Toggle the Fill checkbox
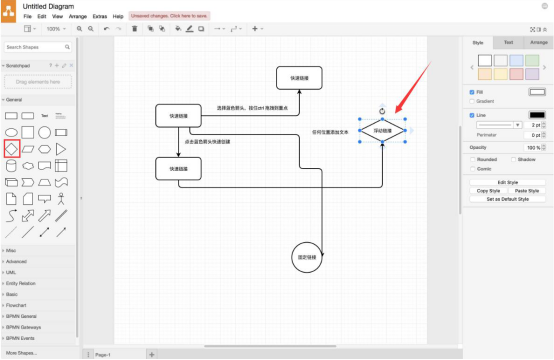This screenshot has width=554, height=360. tap(472, 92)
